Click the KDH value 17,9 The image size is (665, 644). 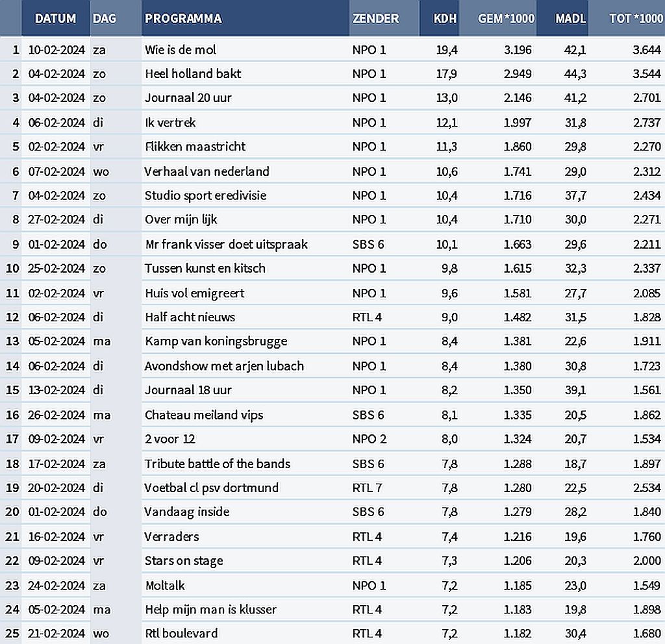click(447, 74)
